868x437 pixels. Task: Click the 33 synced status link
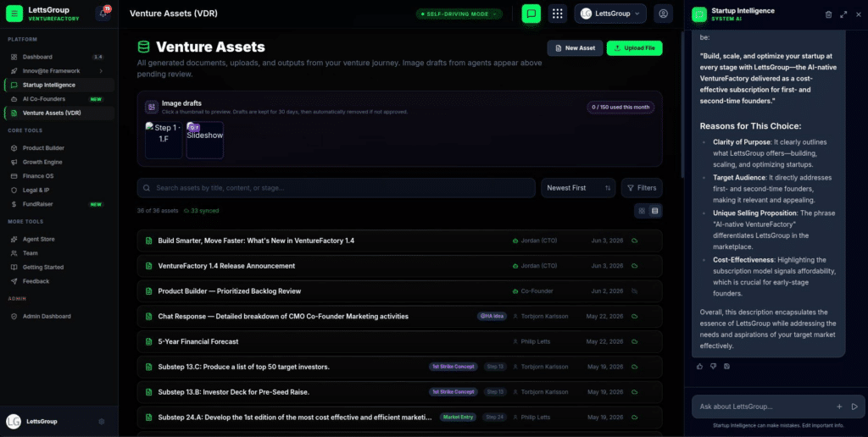pos(201,211)
